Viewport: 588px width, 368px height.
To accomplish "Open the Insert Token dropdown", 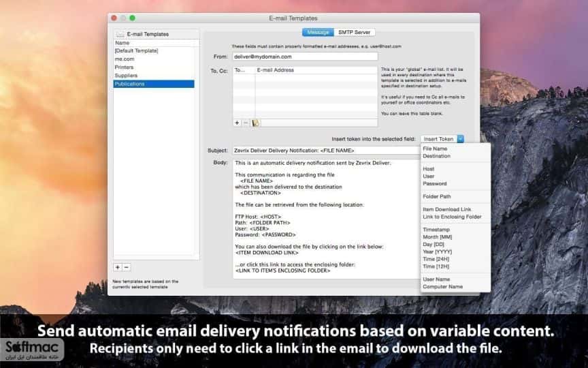I will [442, 139].
